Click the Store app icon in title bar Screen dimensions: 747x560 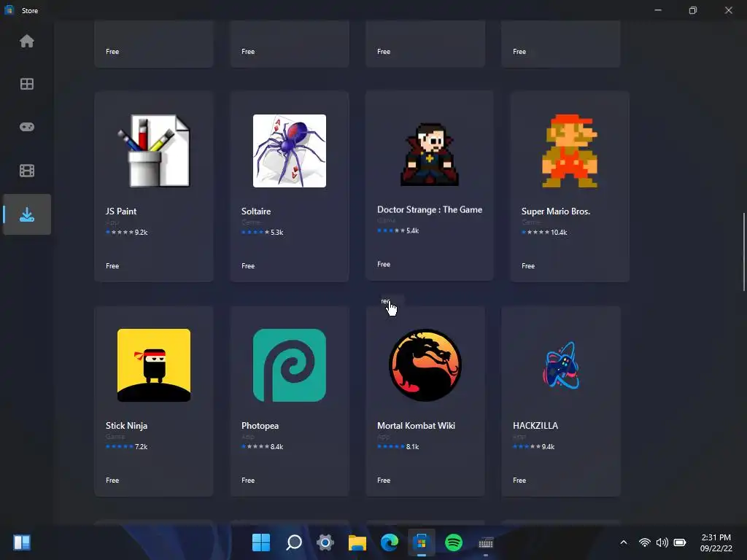pos(9,10)
